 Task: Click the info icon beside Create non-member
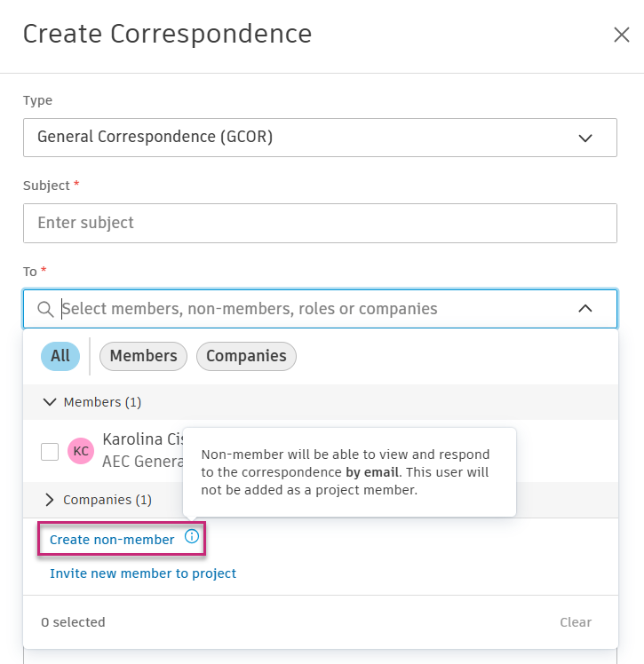pyautogui.click(x=192, y=536)
